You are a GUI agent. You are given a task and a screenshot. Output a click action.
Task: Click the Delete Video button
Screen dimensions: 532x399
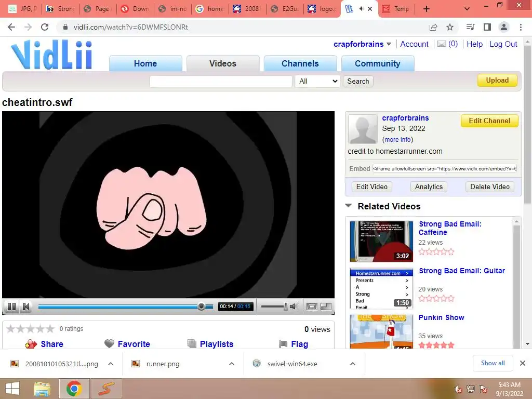[490, 187]
